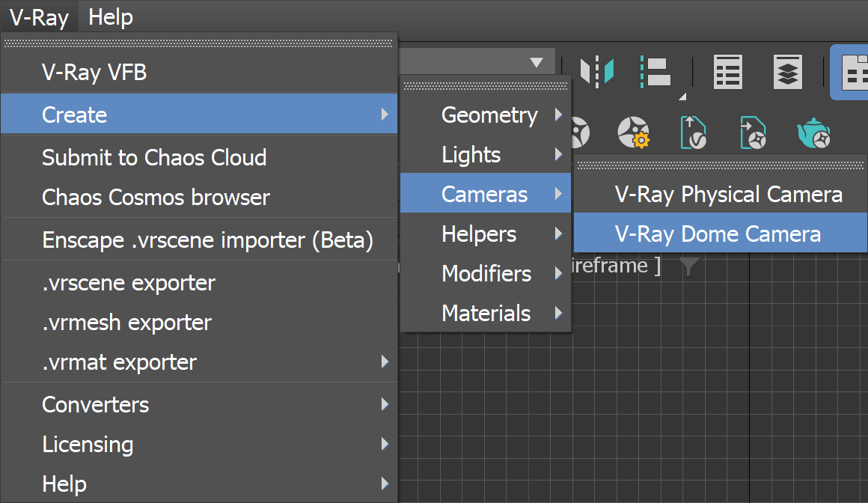Expand the .vrmat exporter submenu
This screenshot has width=868, height=503.
199,362
